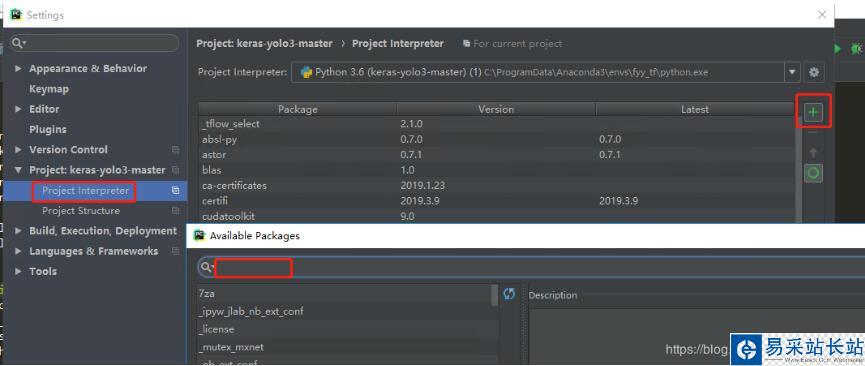Click the reload packages list refresh icon
This screenshot has width=865, height=366.
pos(509,294)
